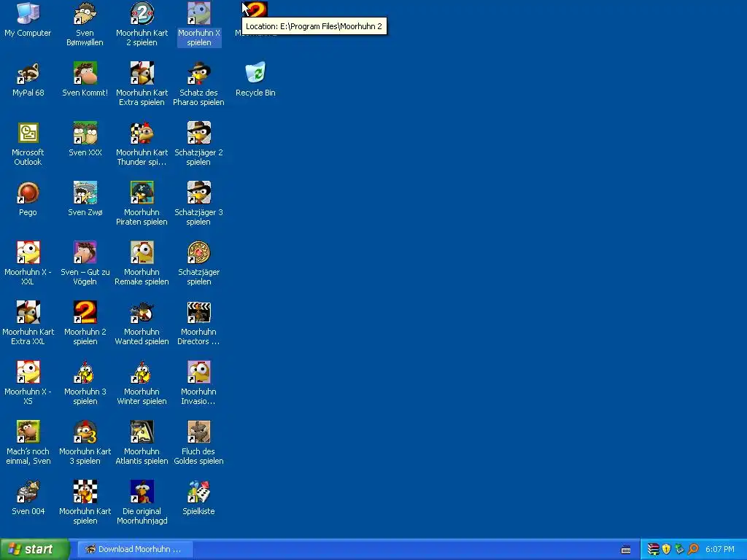This screenshot has height=560, width=747.
Task: Click the Safely Remove Hardware tray icon
Action: pos(679,549)
